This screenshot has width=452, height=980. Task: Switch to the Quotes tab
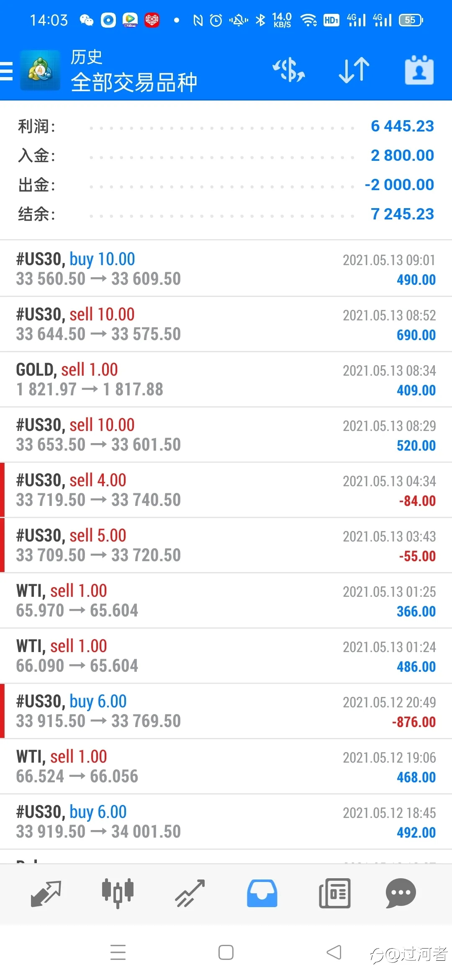pyautogui.click(x=46, y=893)
